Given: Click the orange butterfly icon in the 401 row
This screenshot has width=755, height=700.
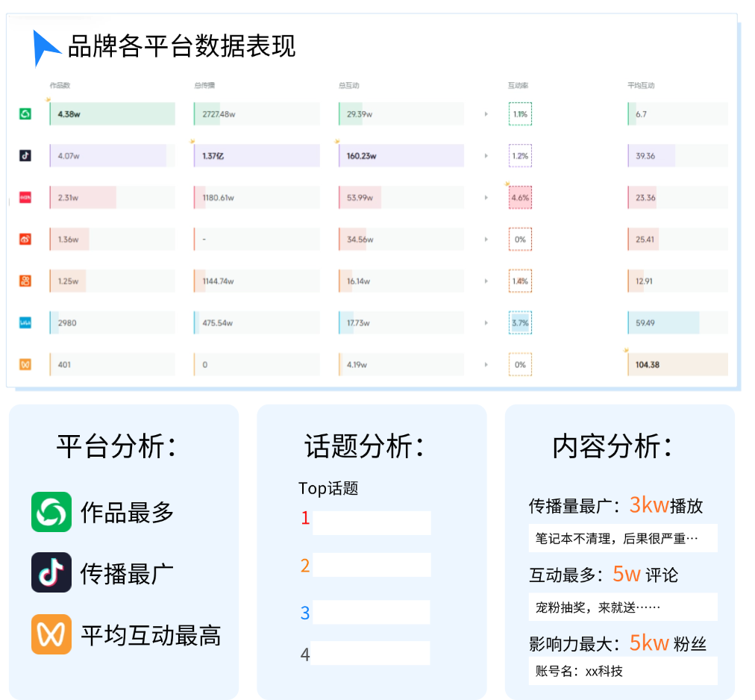Looking at the screenshot, I should [x=25, y=365].
